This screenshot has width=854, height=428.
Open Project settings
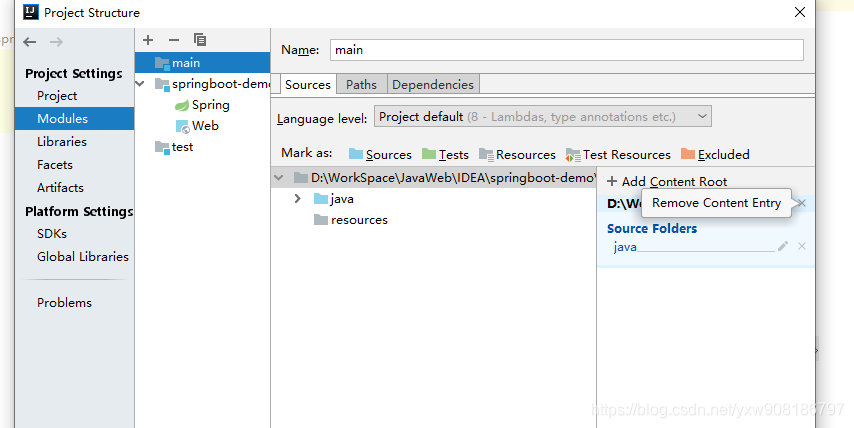[x=57, y=96]
